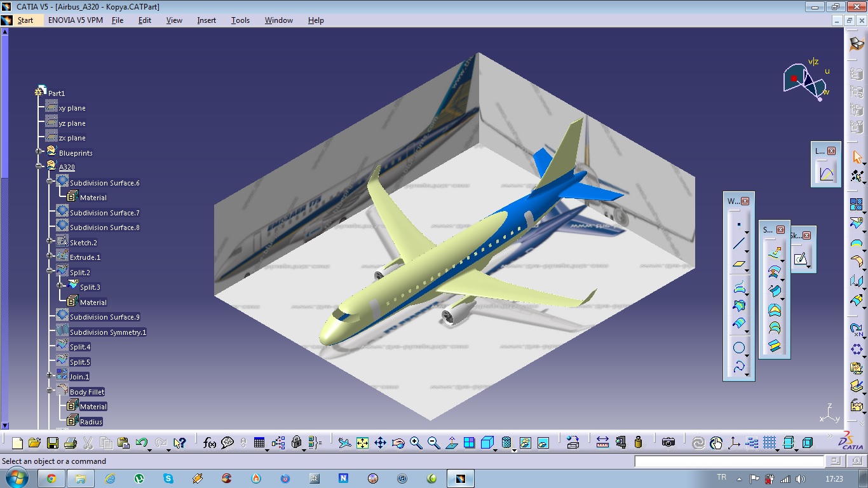
Task: Open the Insert menu
Action: [207, 20]
